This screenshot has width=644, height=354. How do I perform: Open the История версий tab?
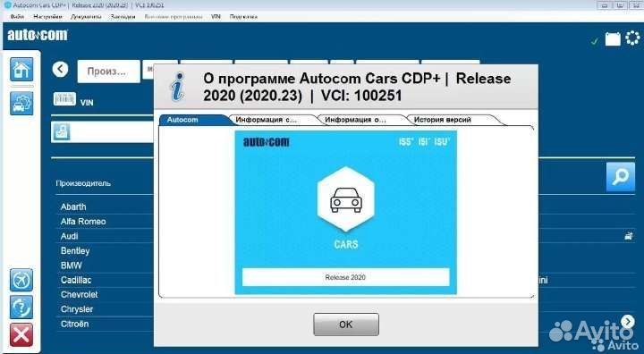(x=452, y=120)
